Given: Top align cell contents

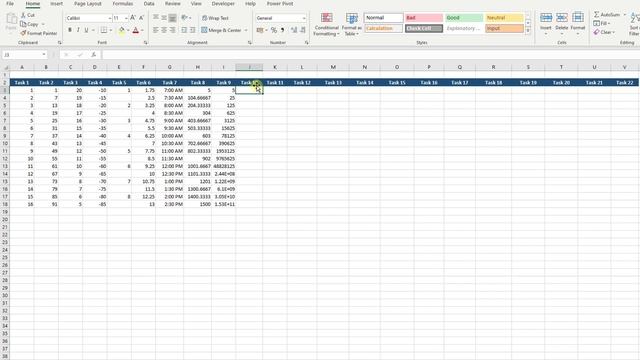Looking at the screenshot, I should click(x=156, y=18).
